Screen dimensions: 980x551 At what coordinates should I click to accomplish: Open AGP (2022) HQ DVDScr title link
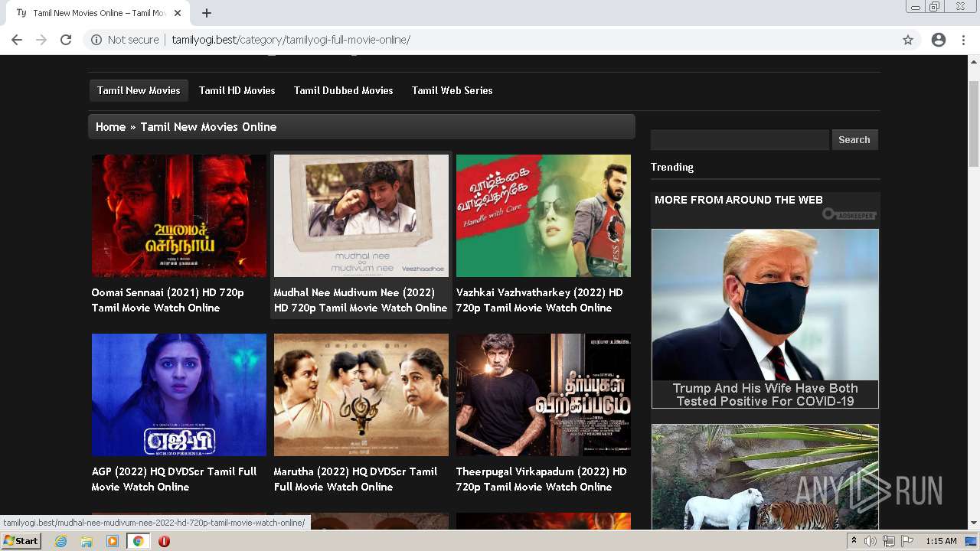174,479
